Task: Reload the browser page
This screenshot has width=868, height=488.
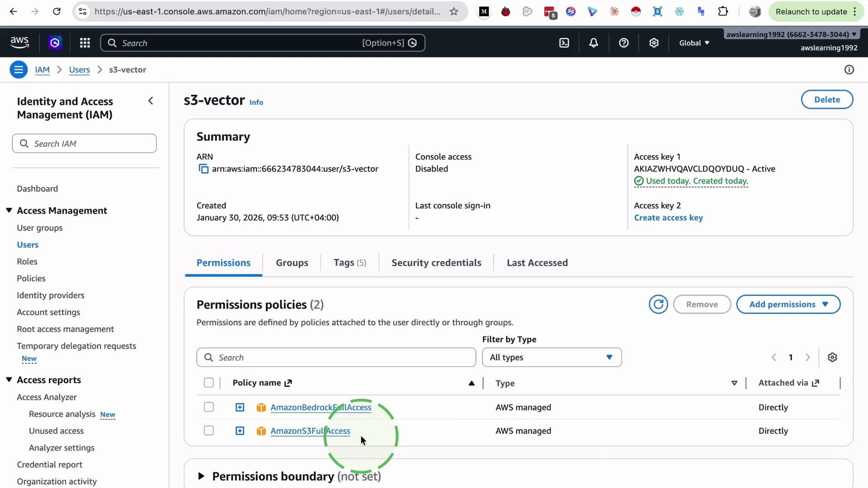Action: 57,12
